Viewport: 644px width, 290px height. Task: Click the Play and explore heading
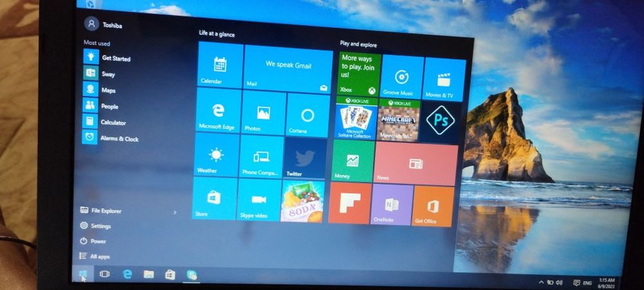pos(358,44)
